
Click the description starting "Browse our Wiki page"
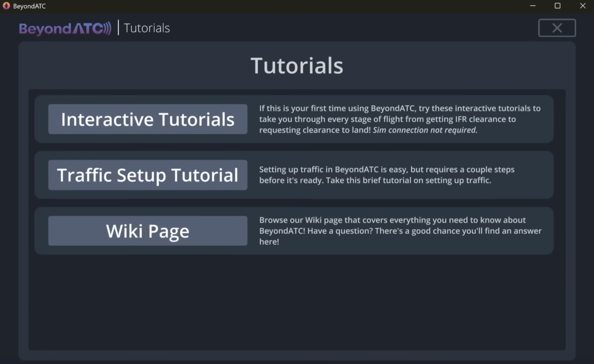pos(400,231)
